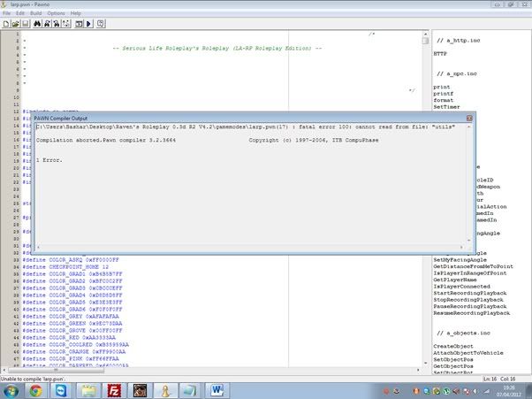Click the Compile toolbar icon
Viewport: 532px width, 399px height.
tap(79, 24)
